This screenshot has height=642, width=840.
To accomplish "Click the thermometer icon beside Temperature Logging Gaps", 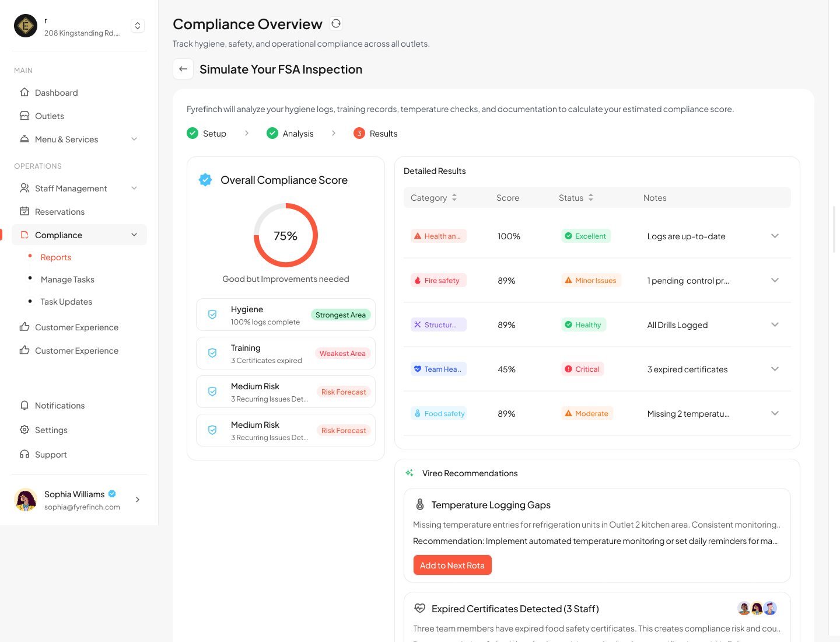I will pos(419,504).
